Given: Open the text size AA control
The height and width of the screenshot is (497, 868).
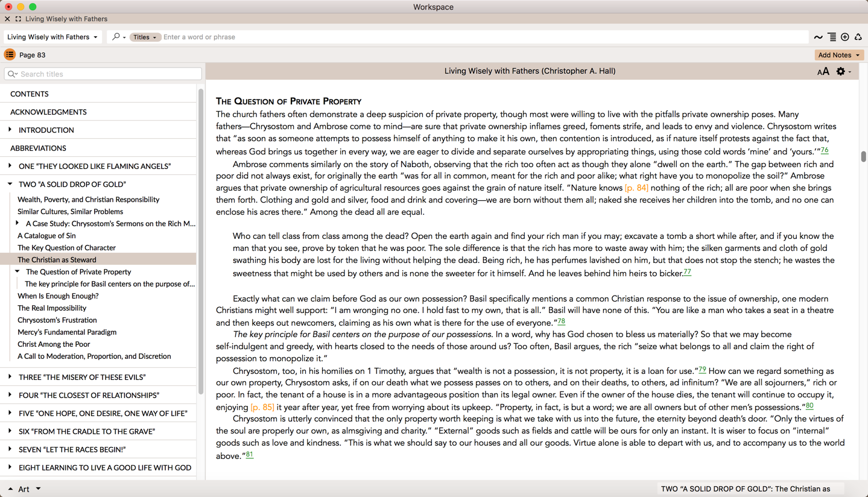Looking at the screenshot, I should [823, 71].
